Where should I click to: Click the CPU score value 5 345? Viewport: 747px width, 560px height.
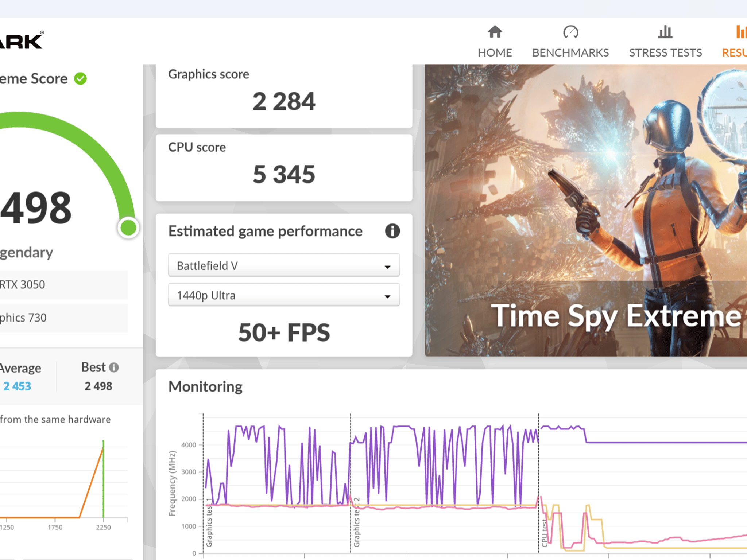pyautogui.click(x=284, y=174)
